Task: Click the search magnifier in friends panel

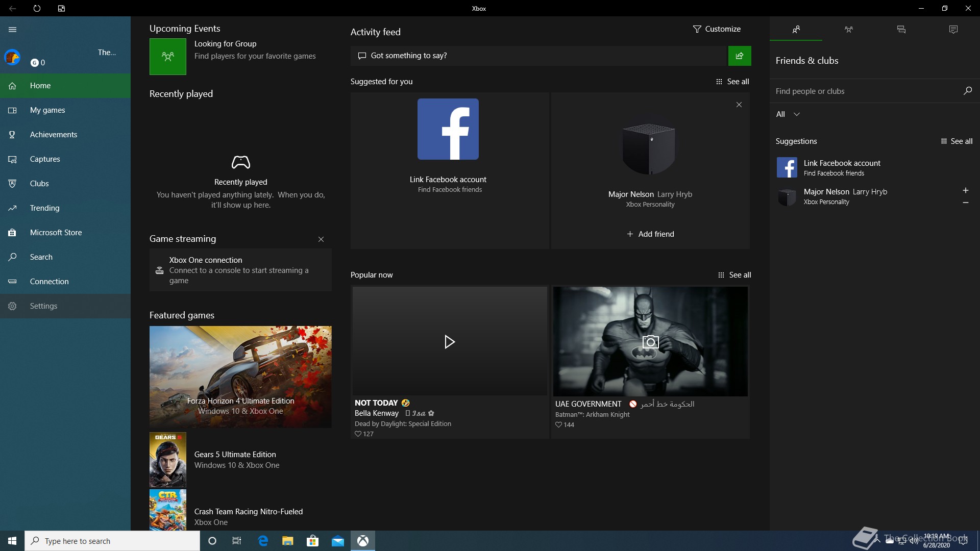Action: (967, 91)
